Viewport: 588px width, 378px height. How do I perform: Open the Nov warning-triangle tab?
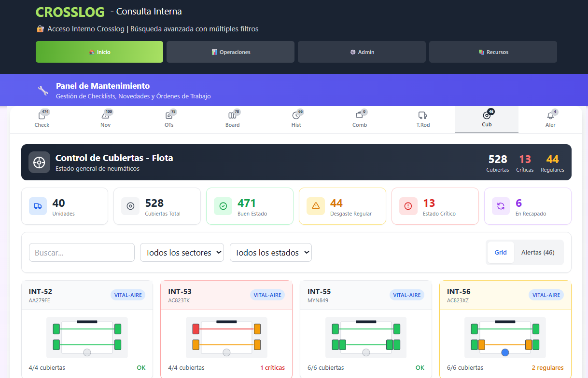click(x=105, y=116)
